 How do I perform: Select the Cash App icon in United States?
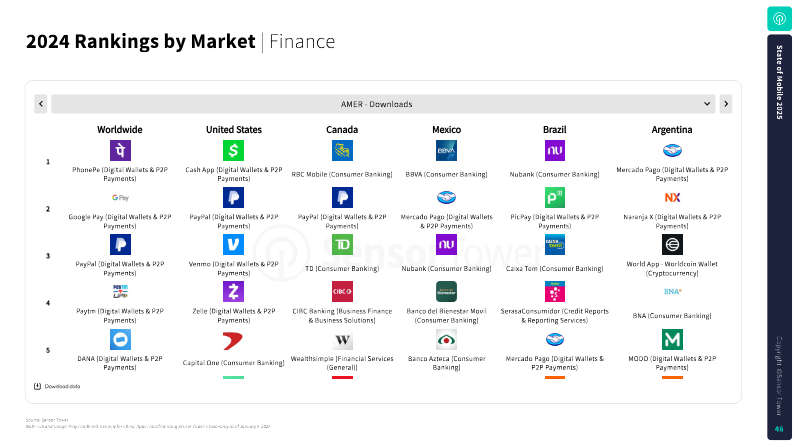click(233, 151)
